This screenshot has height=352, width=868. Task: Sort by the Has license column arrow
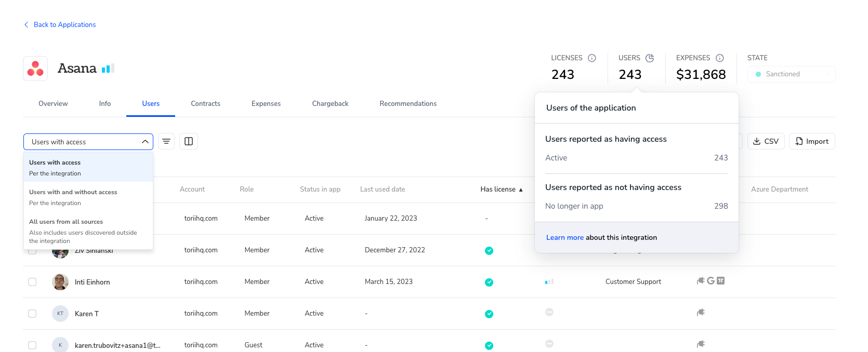tap(521, 190)
